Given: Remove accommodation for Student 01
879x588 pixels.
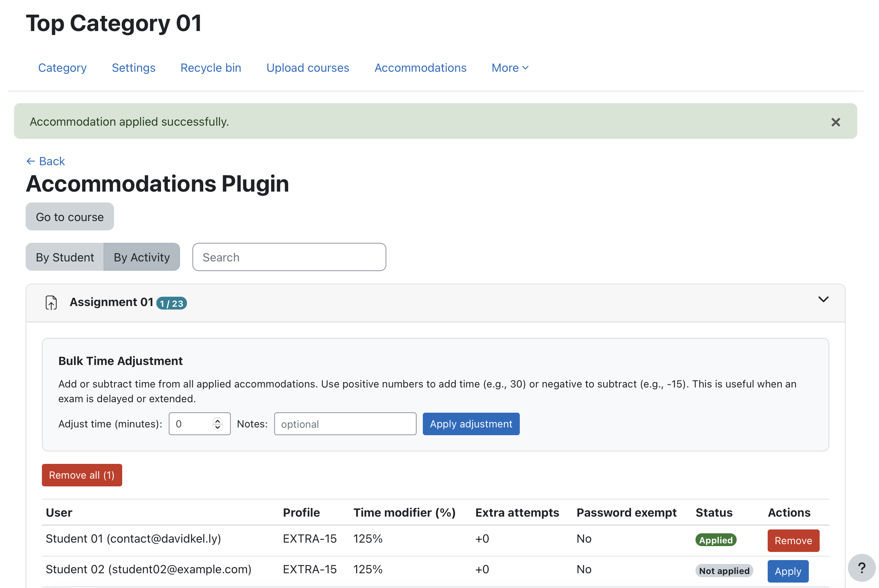Looking at the screenshot, I should (793, 540).
